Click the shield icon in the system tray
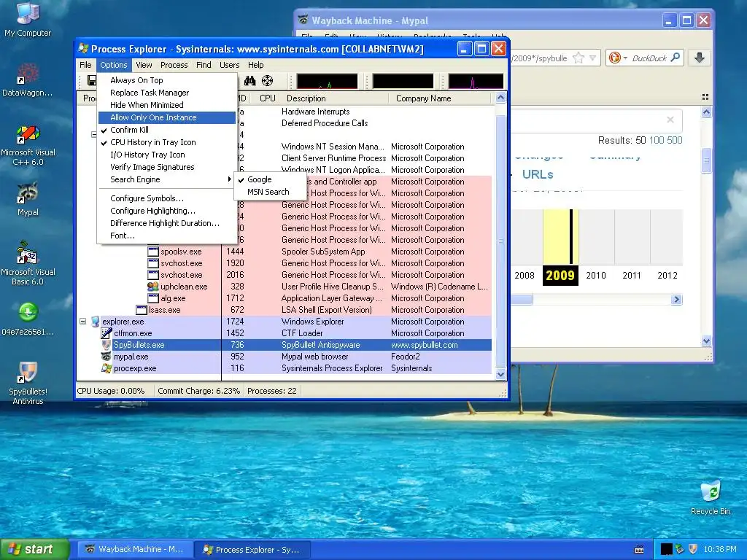 click(x=694, y=549)
